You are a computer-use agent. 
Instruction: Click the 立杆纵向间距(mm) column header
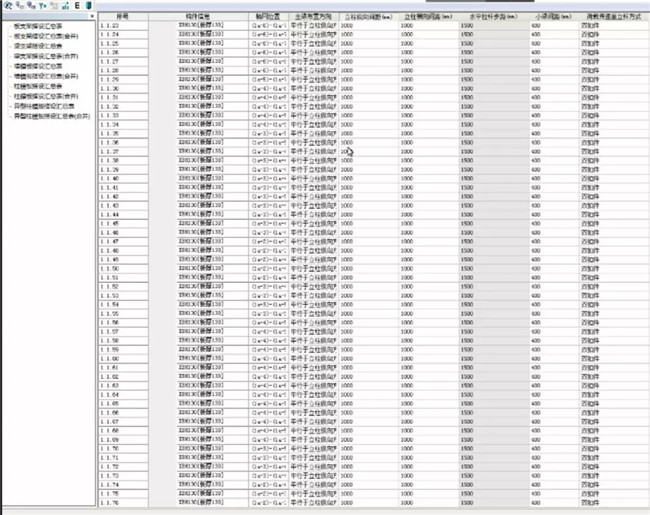(x=369, y=17)
